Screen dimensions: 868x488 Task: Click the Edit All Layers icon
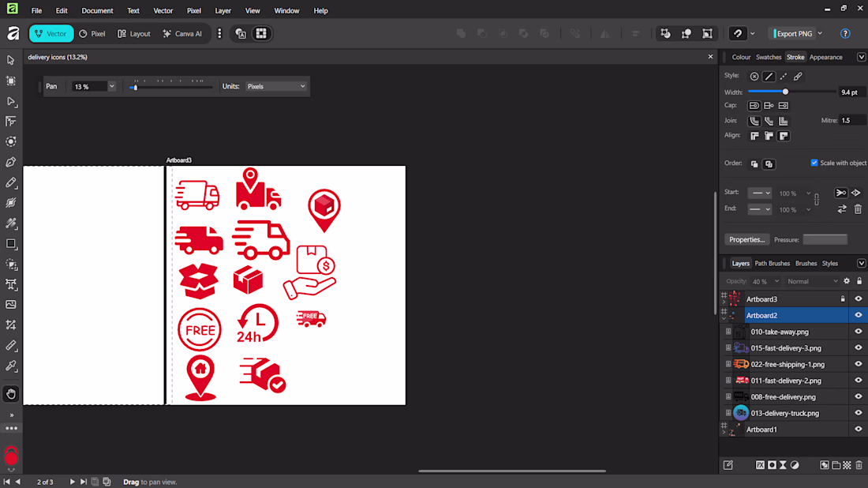(728, 465)
